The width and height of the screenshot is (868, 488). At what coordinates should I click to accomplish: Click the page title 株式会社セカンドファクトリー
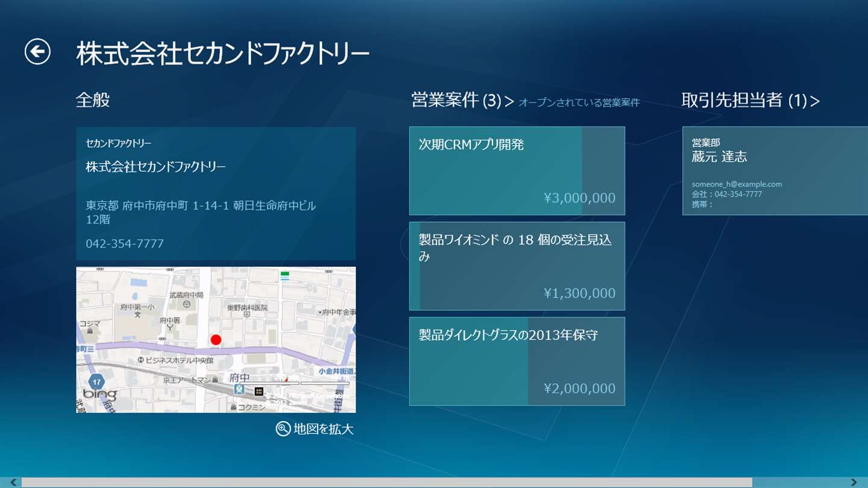[222, 54]
